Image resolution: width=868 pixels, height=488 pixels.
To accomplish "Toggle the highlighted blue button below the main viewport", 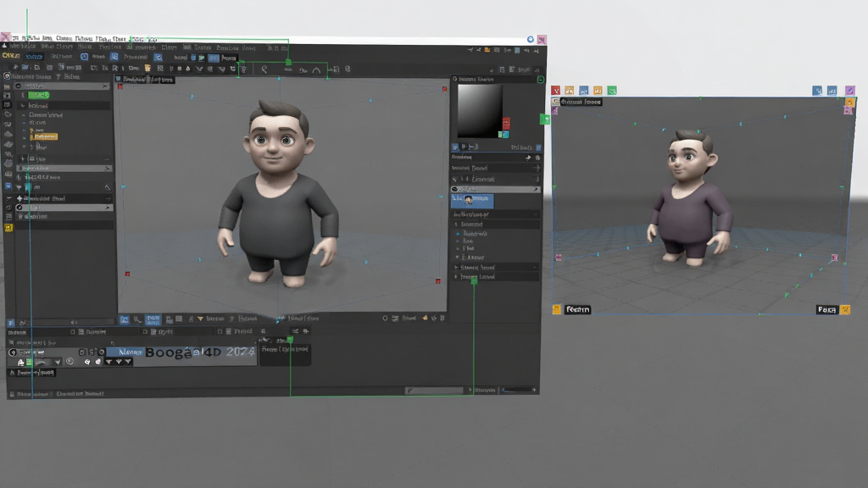I will 153,319.
